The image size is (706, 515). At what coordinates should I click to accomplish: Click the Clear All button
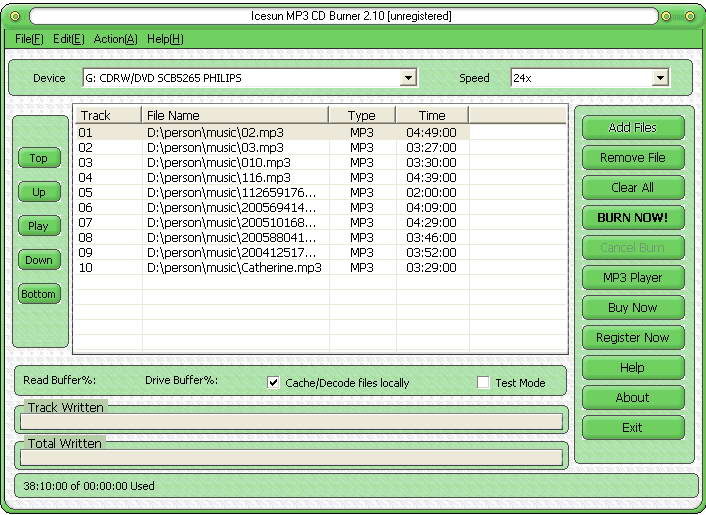click(x=633, y=188)
